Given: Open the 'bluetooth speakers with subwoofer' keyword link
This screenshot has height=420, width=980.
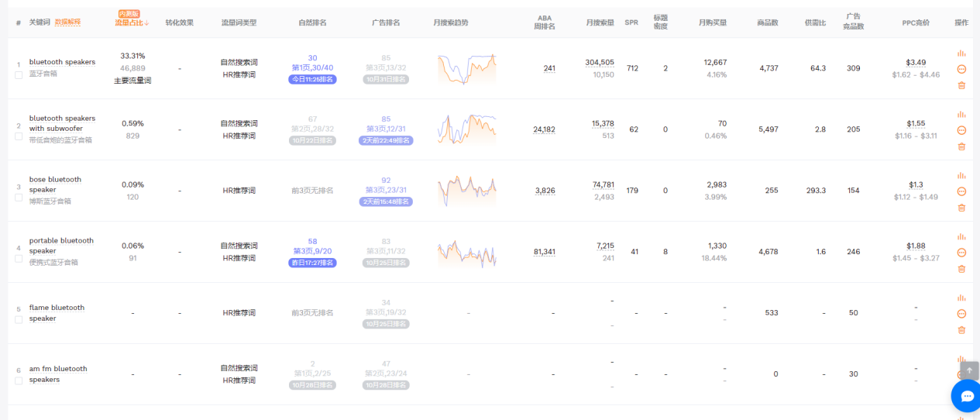Looking at the screenshot, I should point(62,123).
